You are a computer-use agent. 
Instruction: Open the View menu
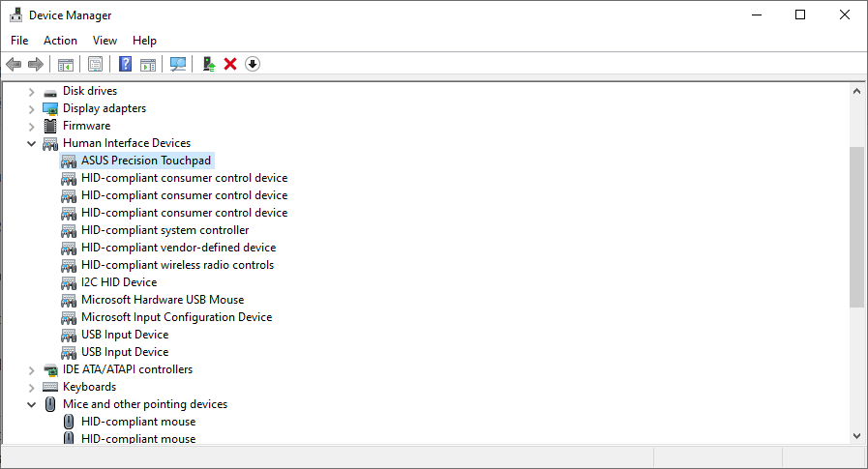click(105, 41)
